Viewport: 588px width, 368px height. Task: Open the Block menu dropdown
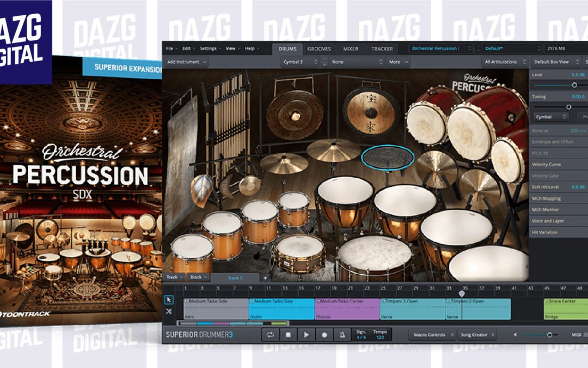[199, 277]
